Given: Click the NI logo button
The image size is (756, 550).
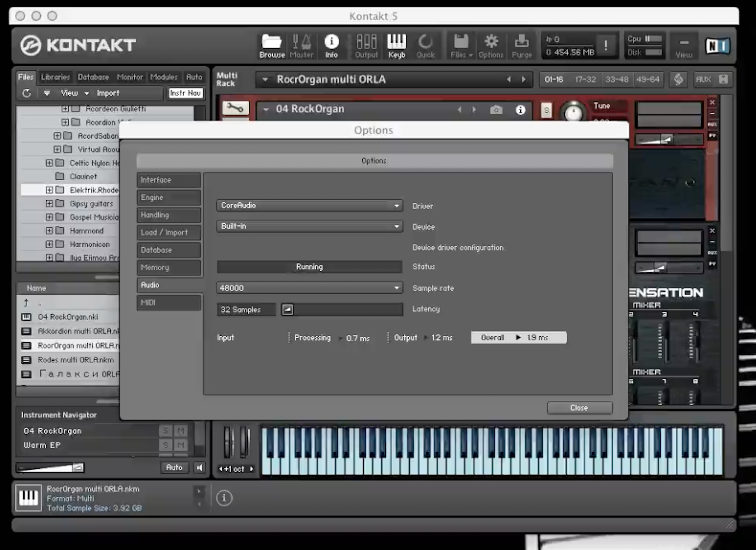Looking at the screenshot, I should click(x=717, y=46).
